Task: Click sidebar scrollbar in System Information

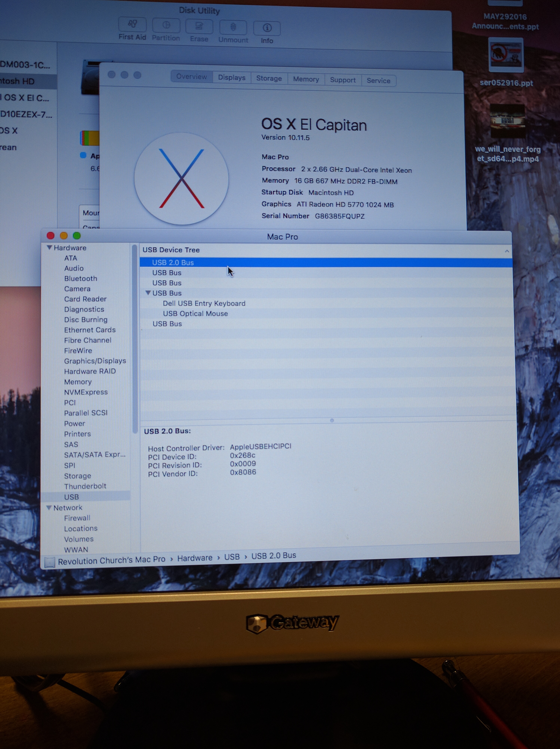Action: (x=135, y=339)
